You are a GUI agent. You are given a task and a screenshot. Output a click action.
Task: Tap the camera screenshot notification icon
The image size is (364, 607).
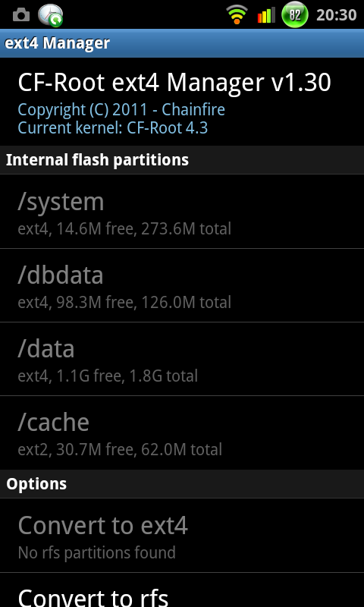pos(21,15)
